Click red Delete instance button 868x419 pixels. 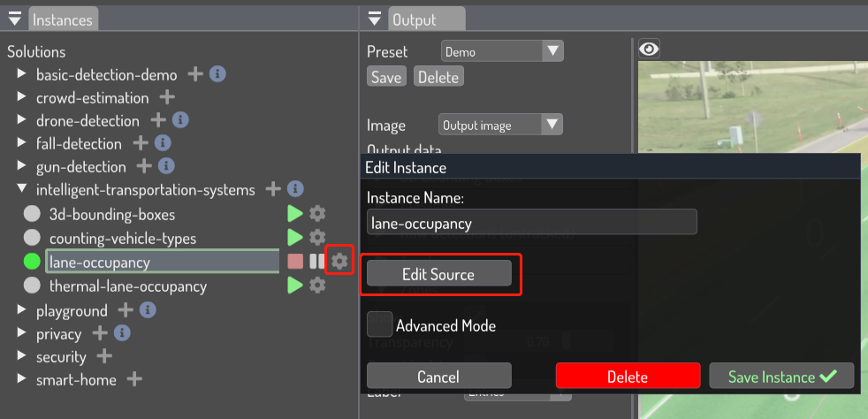(x=628, y=376)
